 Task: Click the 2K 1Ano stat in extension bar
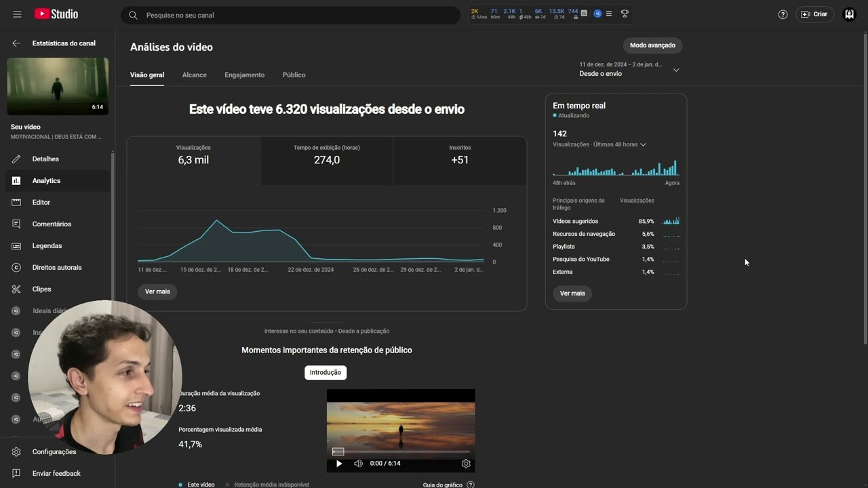(479, 14)
